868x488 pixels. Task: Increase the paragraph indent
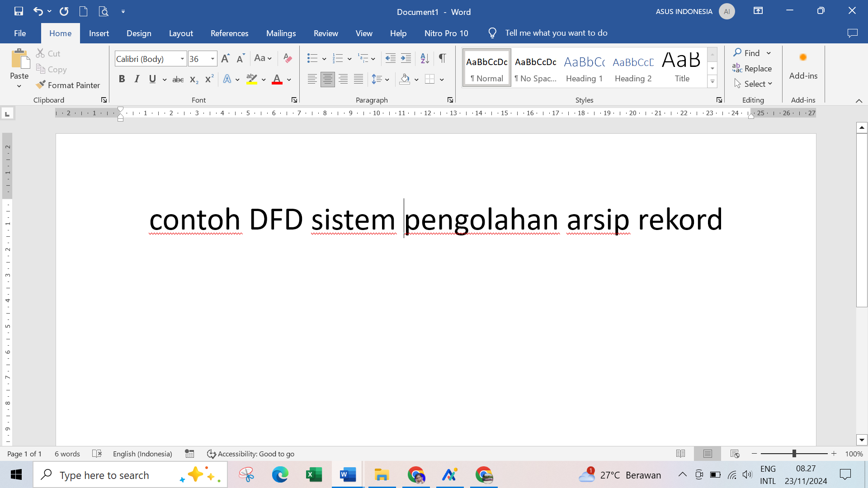pos(406,58)
